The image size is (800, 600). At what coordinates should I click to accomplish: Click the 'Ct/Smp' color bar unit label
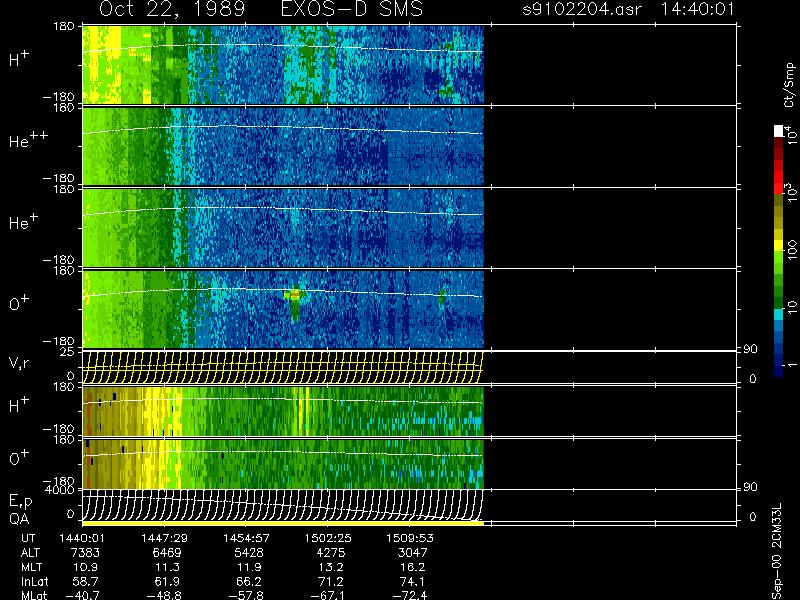tap(789, 85)
